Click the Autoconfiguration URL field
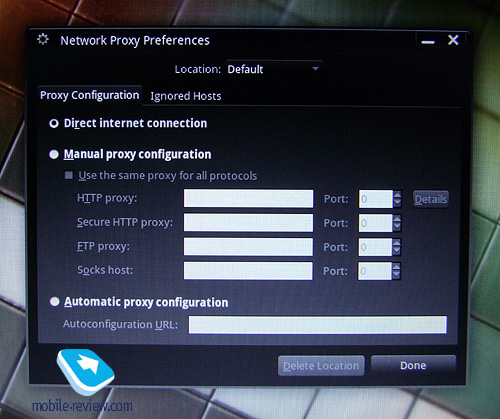The width and height of the screenshot is (500, 419). coord(318,325)
